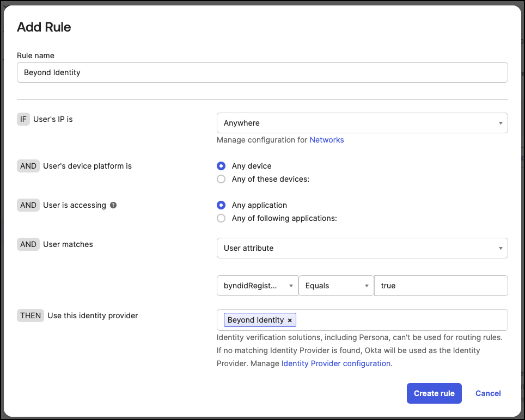Select the Any device radio button
This screenshot has height=420, width=525.
pos(221,166)
